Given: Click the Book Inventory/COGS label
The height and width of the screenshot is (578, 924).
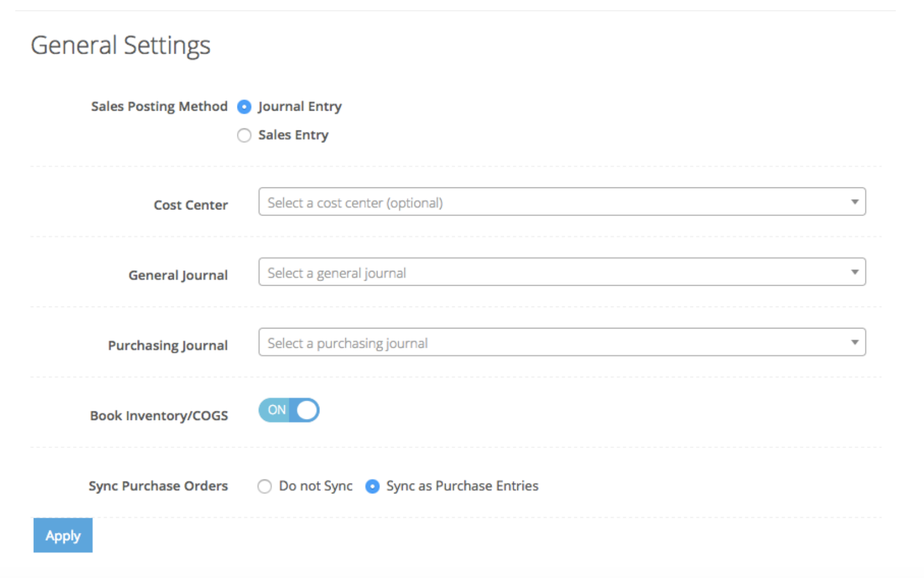Looking at the screenshot, I should (159, 416).
